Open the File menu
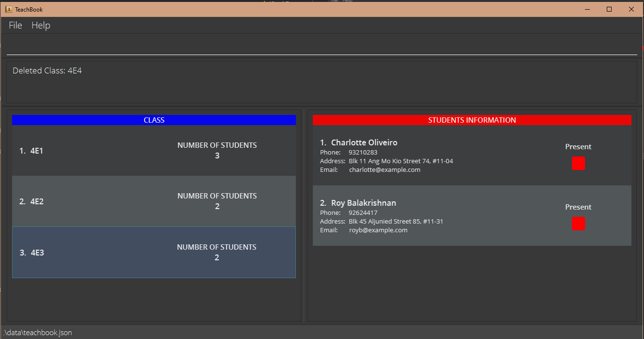Viewport: 644px width, 339px height. tap(15, 25)
